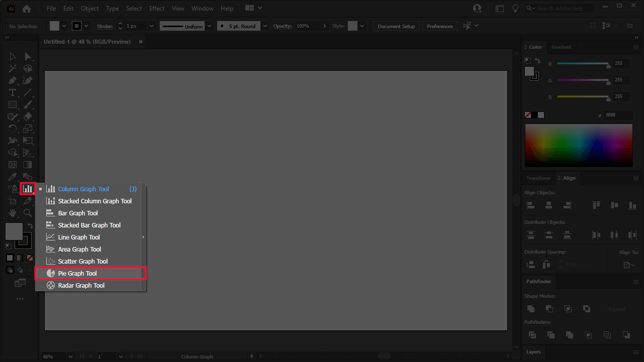Open the 5 pt. Round brush dropdown
644x362 pixels.
(265, 26)
